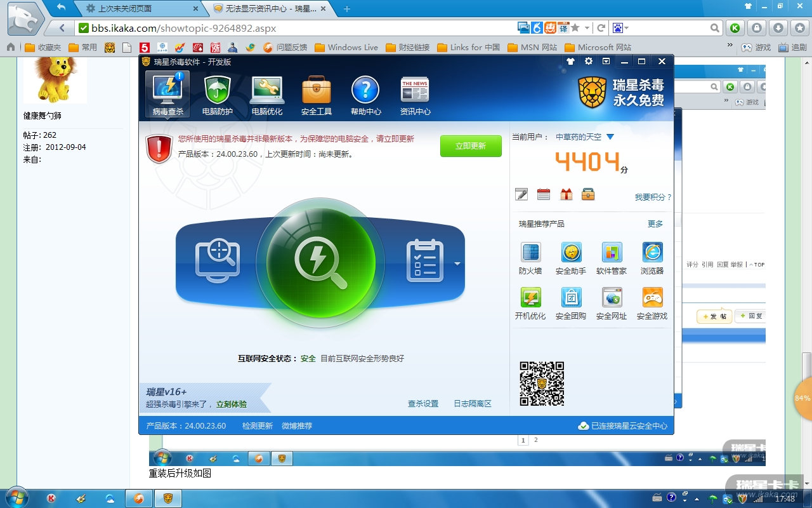This screenshot has width=812, height=508.
Task: Open the 日志隔离区 link
Action: (473, 404)
